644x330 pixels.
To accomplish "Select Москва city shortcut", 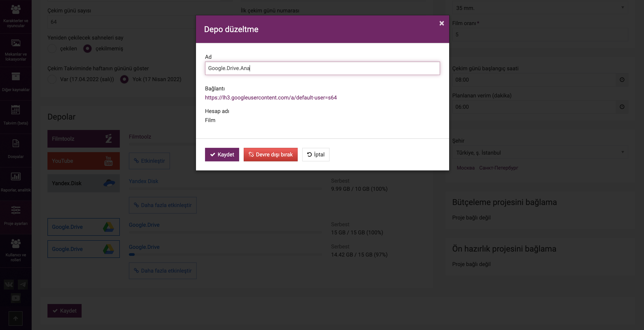I will 465,168.
